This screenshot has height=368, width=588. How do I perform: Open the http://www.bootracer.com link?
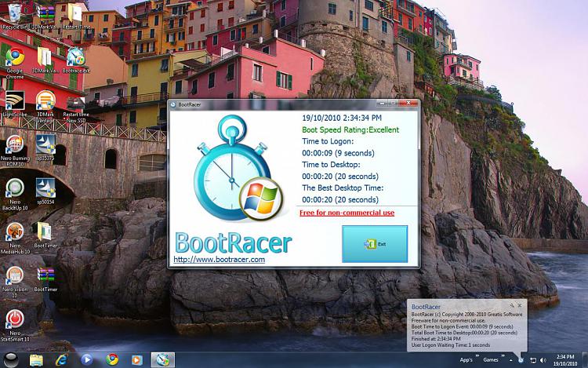[x=219, y=259]
